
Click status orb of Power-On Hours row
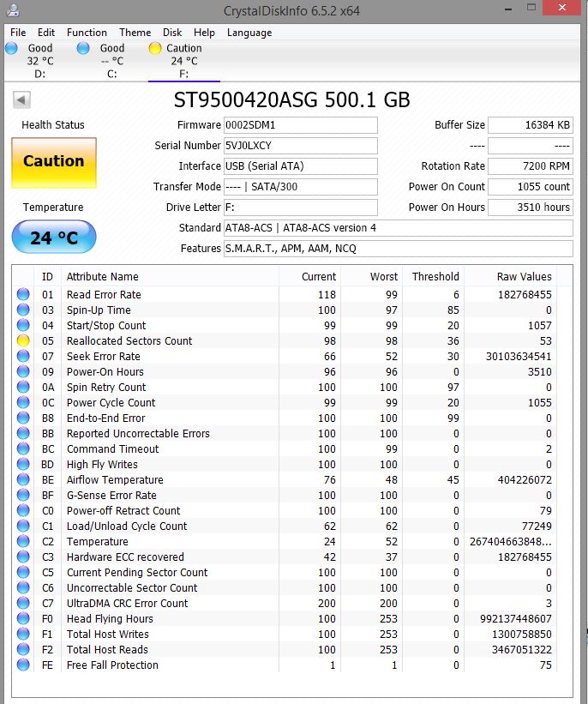(23, 371)
